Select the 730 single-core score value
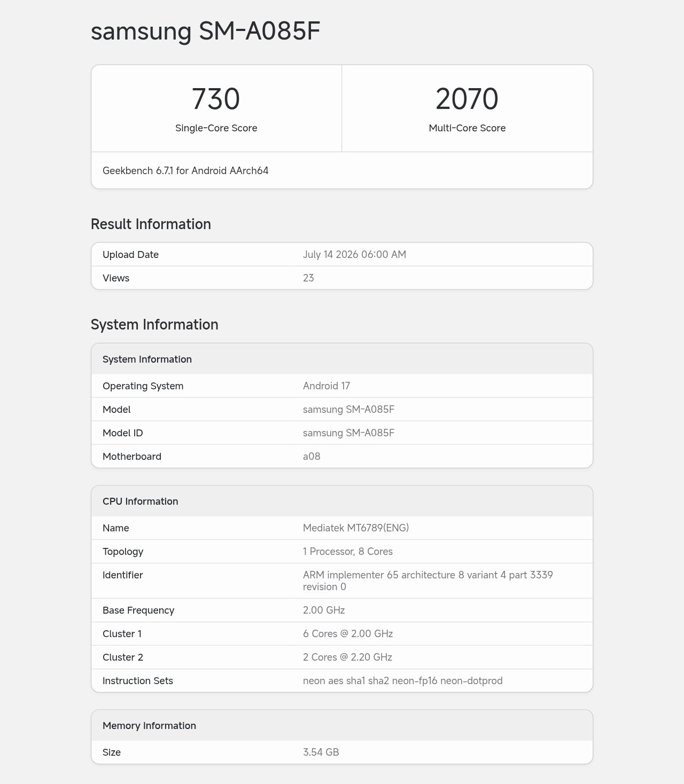This screenshot has height=784, width=684. tap(216, 99)
